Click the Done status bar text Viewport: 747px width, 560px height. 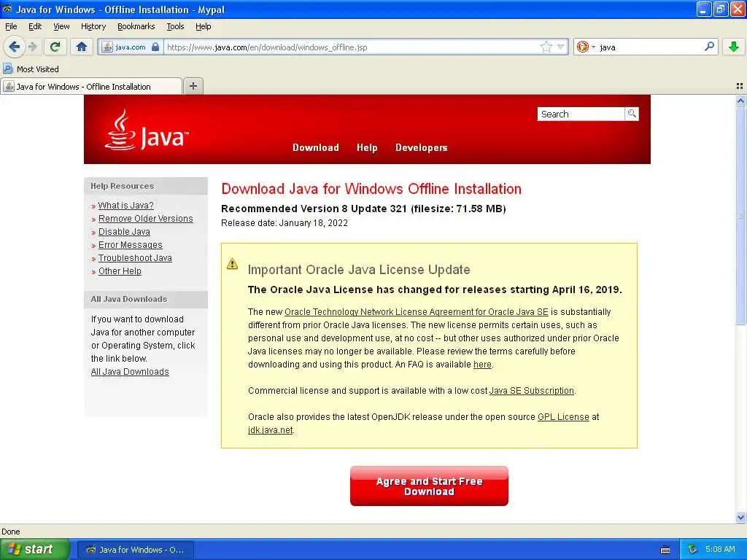(x=10, y=532)
